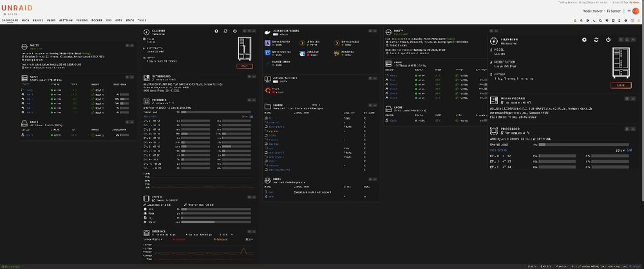Toggle the Docker Containers view switch
The width and height of the screenshot is (644, 269).
(x=276, y=35)
